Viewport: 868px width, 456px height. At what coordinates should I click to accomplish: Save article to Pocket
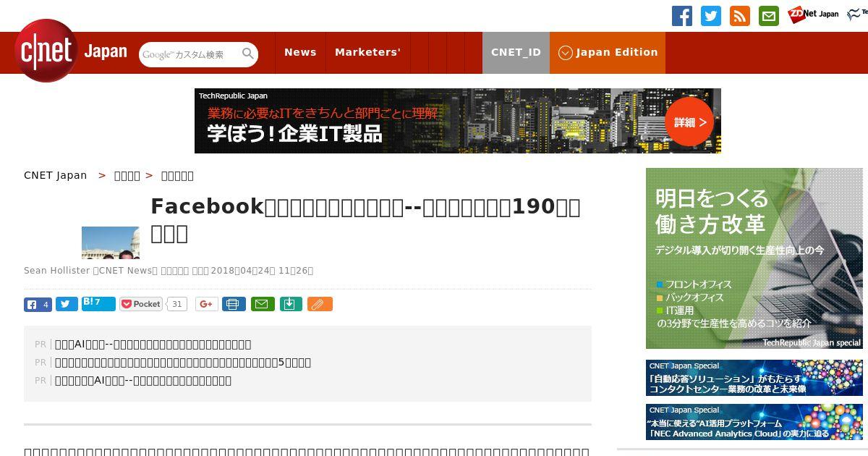pyautogui.click(x=141, y=304)
